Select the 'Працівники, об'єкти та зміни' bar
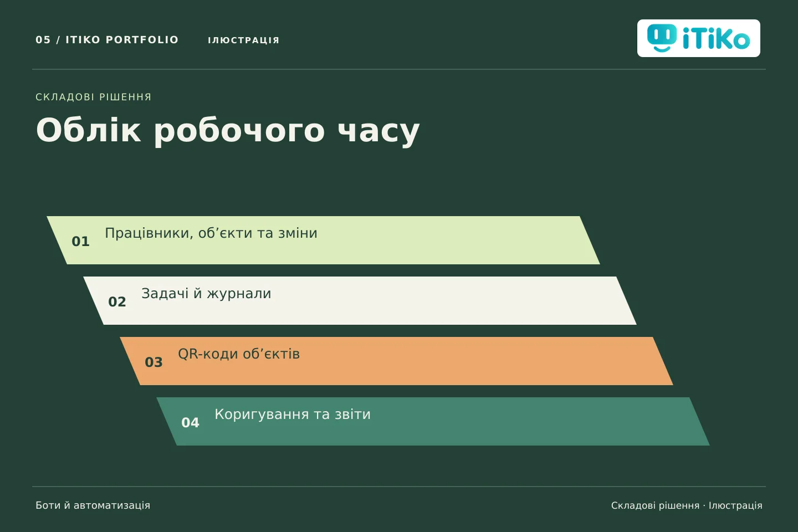The image size is (798, 532). coord(323,240)
